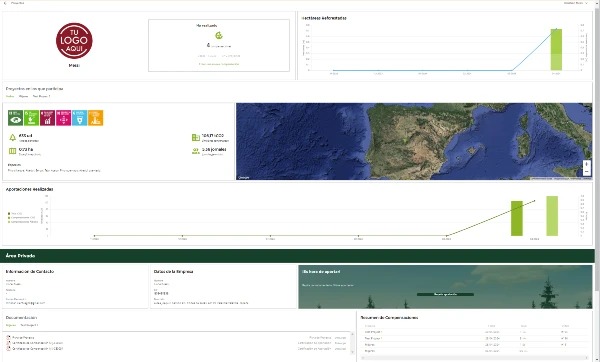This screenshot has width=600, height=362.
Task: Click the light green bar in Aportaciones chart
Action: click(x=552, y=216)
